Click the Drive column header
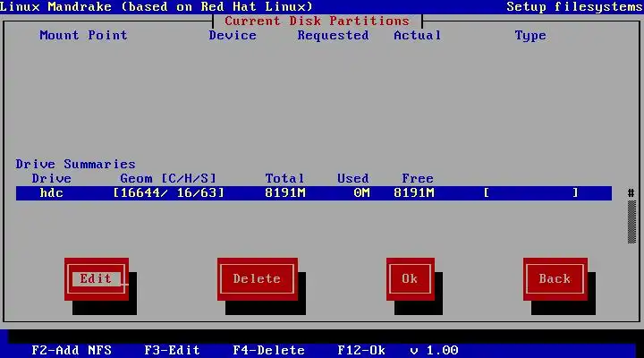This screenshot has width=644, height=358. tap(52, 179)
